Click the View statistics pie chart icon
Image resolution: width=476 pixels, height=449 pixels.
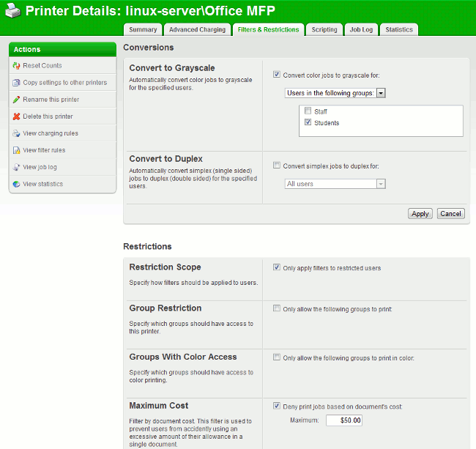pyautogui.click(x=16, y=184)
